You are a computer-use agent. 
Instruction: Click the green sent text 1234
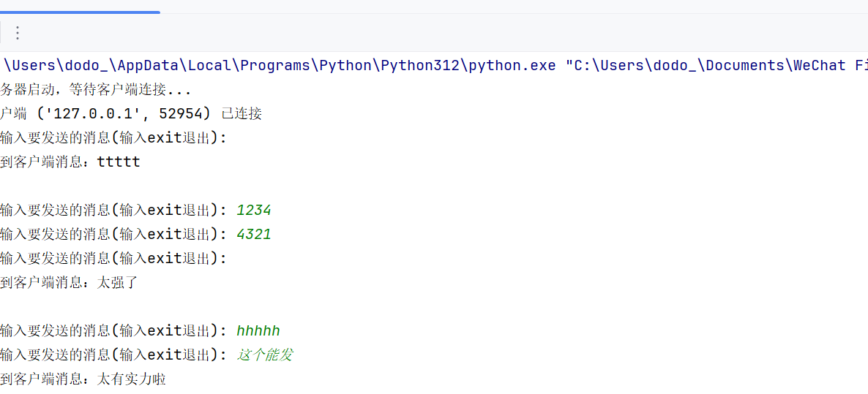[254, 211]
